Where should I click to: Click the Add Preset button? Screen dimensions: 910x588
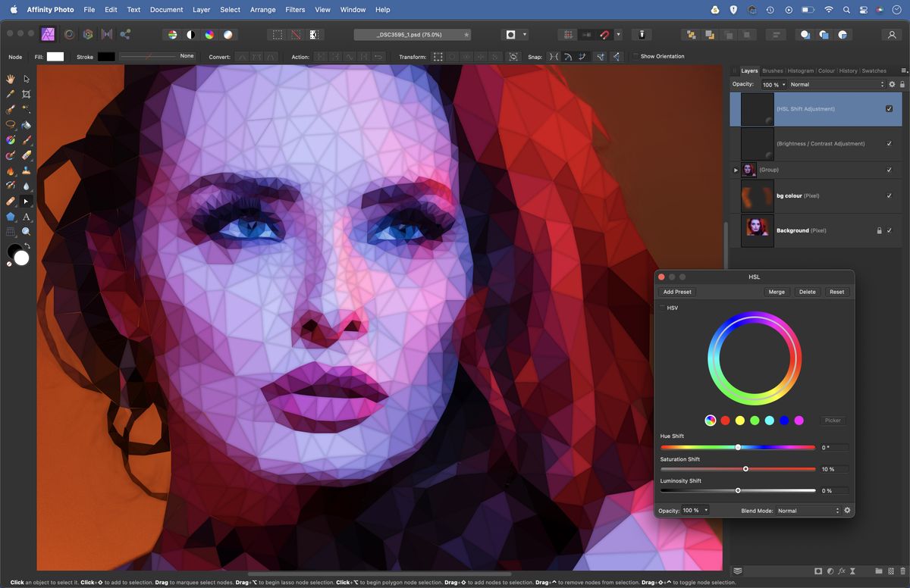point(676,292)
